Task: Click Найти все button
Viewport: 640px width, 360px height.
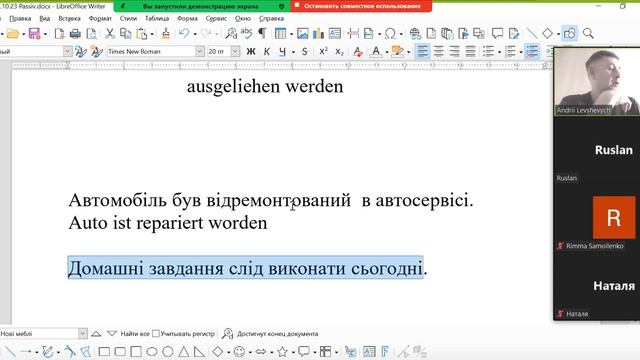Action: (135, 334)
